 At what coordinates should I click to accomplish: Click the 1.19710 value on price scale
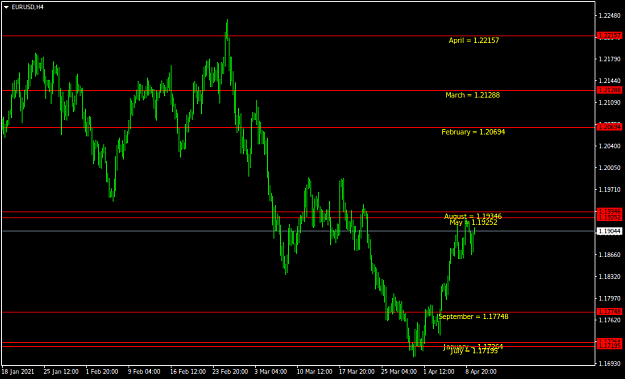pyautogui.click(x=609, y=190)
